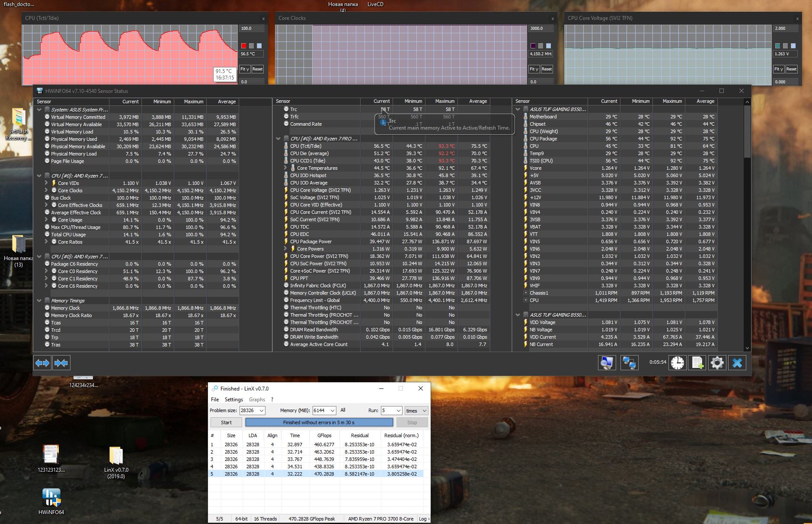Click the teal swatch in CPU Core Voltage graph
Image resolution: width=812 pixels, height=524 pixels.
(778, 46)
